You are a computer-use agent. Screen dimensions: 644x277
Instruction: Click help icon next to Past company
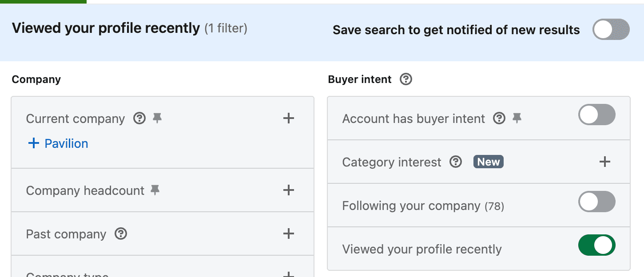[x=121, y=234]
